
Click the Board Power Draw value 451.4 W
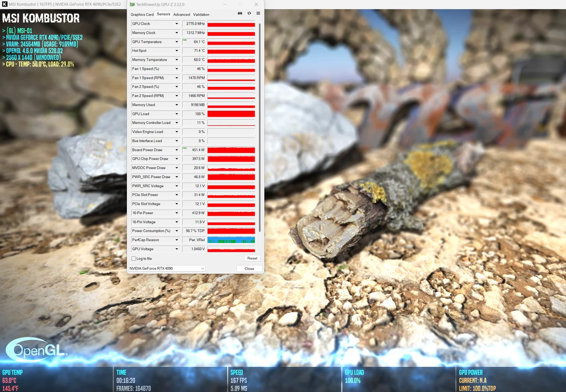coord(194,150)
